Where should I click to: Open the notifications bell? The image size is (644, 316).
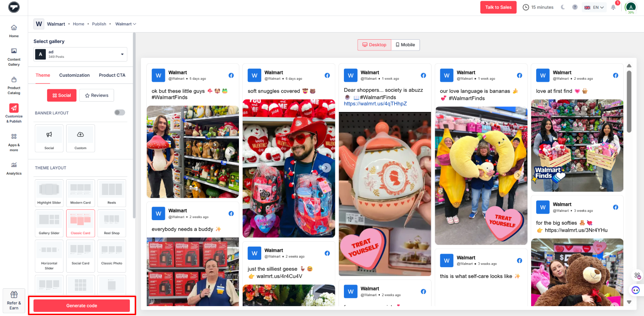coord(613,7)
